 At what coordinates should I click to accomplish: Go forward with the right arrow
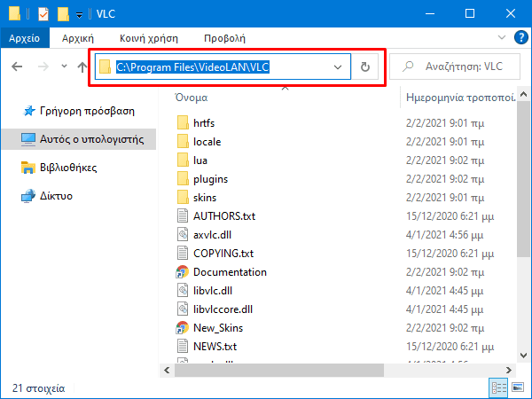tap(43, 66)
